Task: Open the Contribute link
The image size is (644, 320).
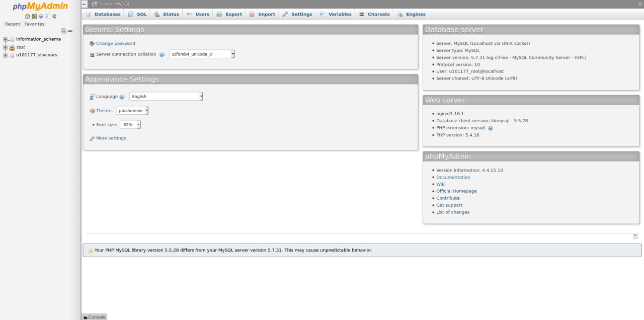Action: coord(448,198)
